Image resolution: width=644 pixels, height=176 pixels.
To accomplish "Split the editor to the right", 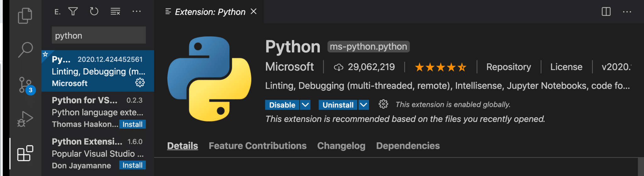I will click(606, 12).
